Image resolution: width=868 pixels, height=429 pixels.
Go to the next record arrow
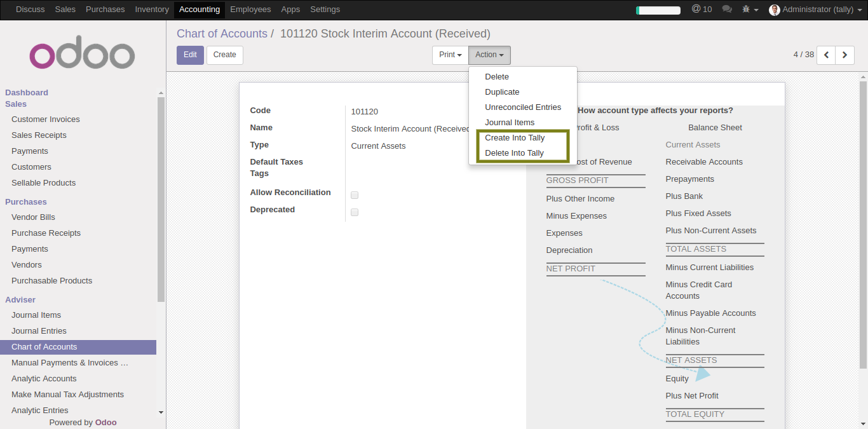(844, 55)
